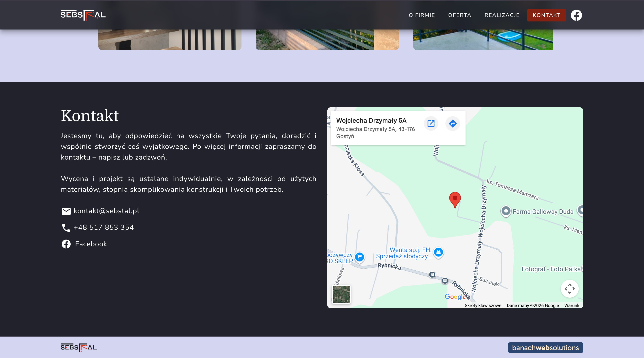Click the grocery store cart marker
Screen dimensions: 644x358
[x=360, y=257]
